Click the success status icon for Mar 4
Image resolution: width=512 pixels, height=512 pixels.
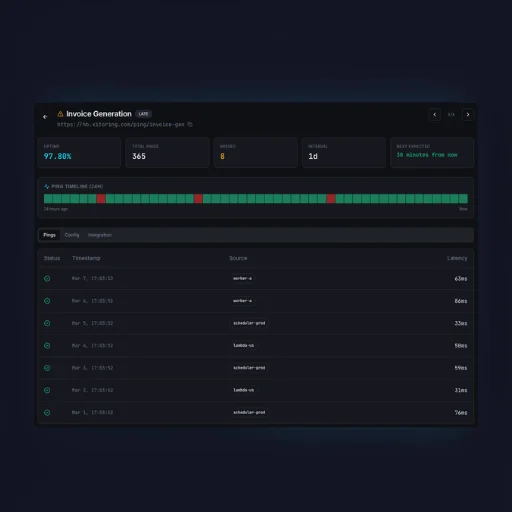tap(47, 346)
